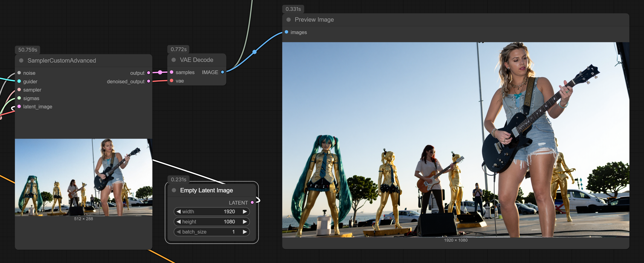Increase width with the right arrow
The width and height of the screenshot is (644, 263).
click(245, 211)
